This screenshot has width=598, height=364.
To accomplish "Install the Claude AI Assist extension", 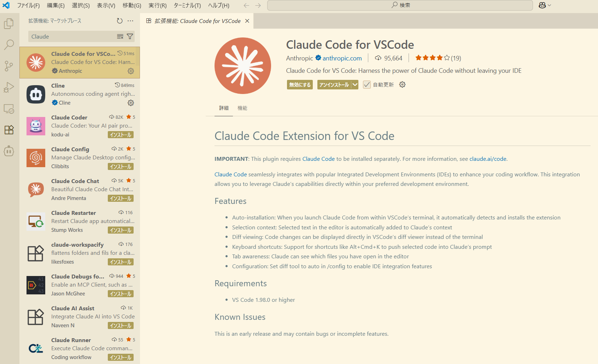I will pyautogui.click(x=121, y=325).
